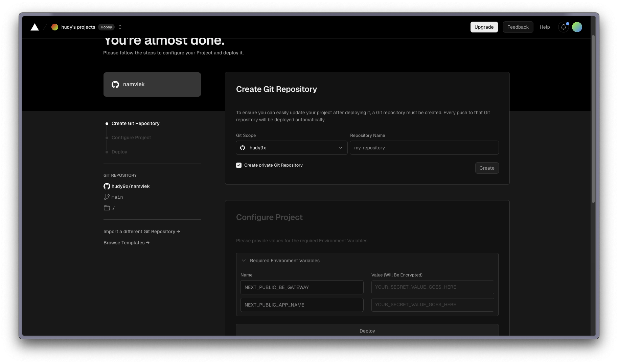
Task: Click the main branch name
Action: click(x=117, y=197)
